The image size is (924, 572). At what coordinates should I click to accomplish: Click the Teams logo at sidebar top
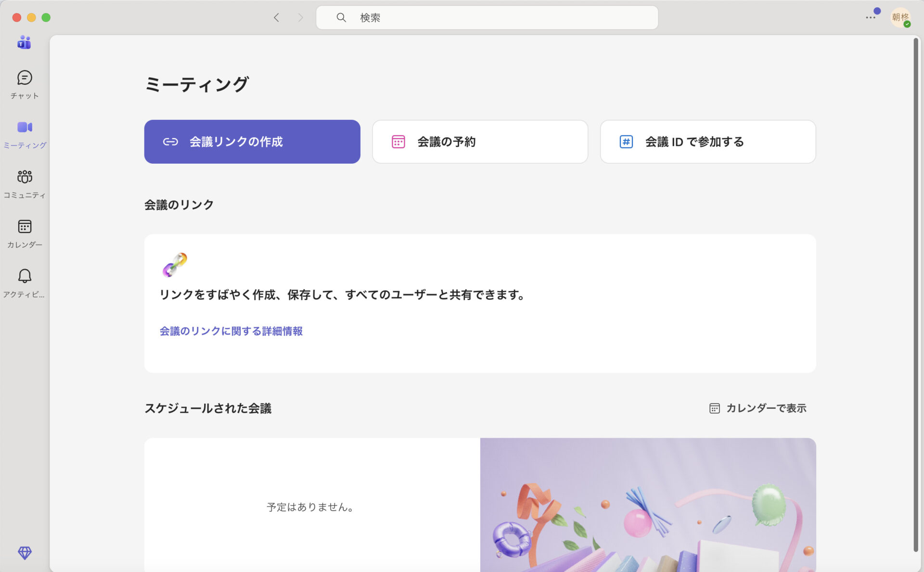[x=24, y=42]
